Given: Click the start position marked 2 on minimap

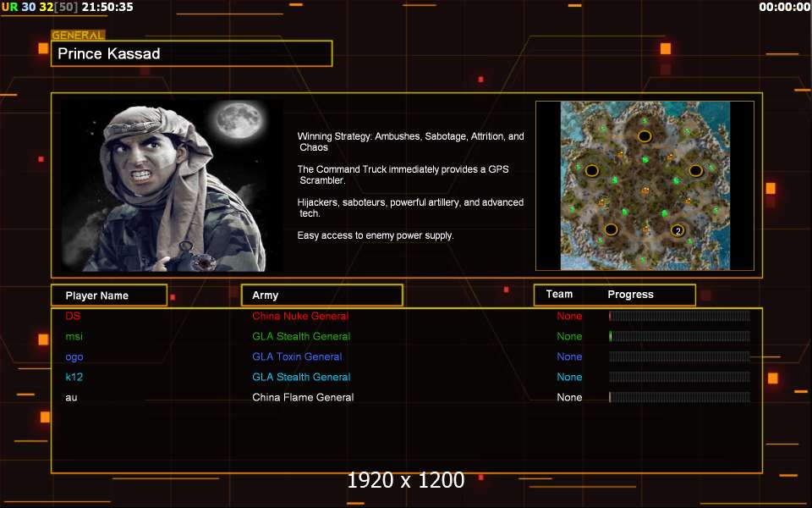Looking at the screenshot, I should pos(678,230).
